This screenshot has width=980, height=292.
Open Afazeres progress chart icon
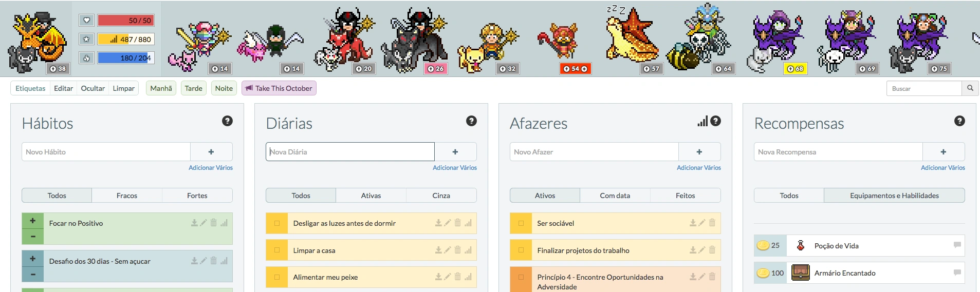click(x=702, y=121)
